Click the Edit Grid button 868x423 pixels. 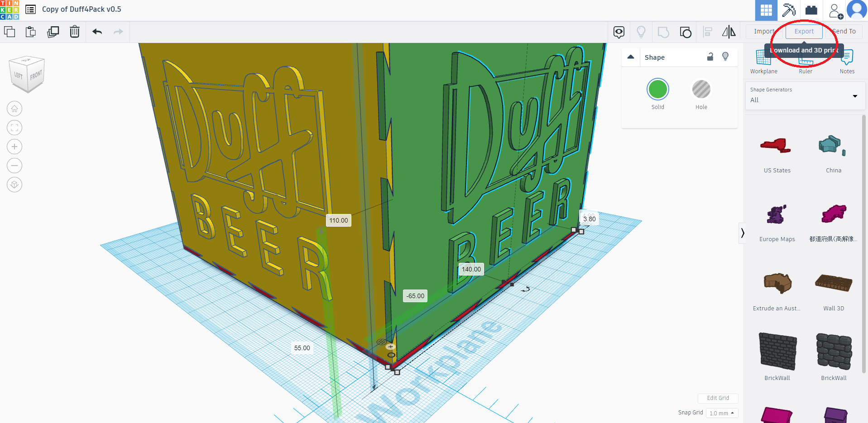(x=718, y=398)
